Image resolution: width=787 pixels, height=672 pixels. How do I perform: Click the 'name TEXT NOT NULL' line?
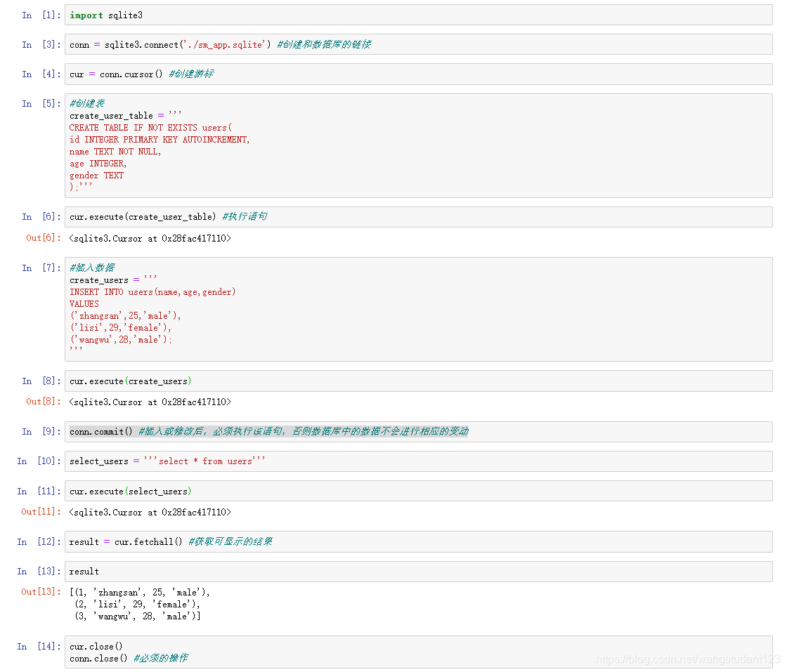115,152
